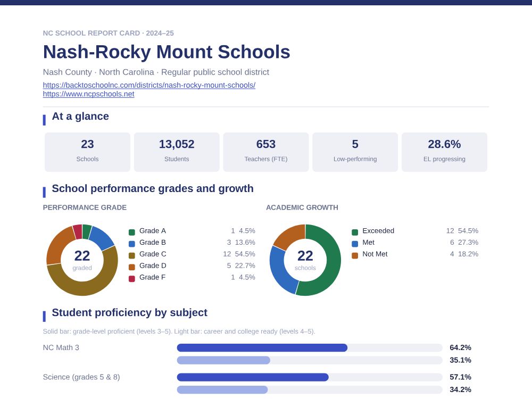
Task: Click the Science (grades 5 & 8) label
Action: tap(81, 377)
